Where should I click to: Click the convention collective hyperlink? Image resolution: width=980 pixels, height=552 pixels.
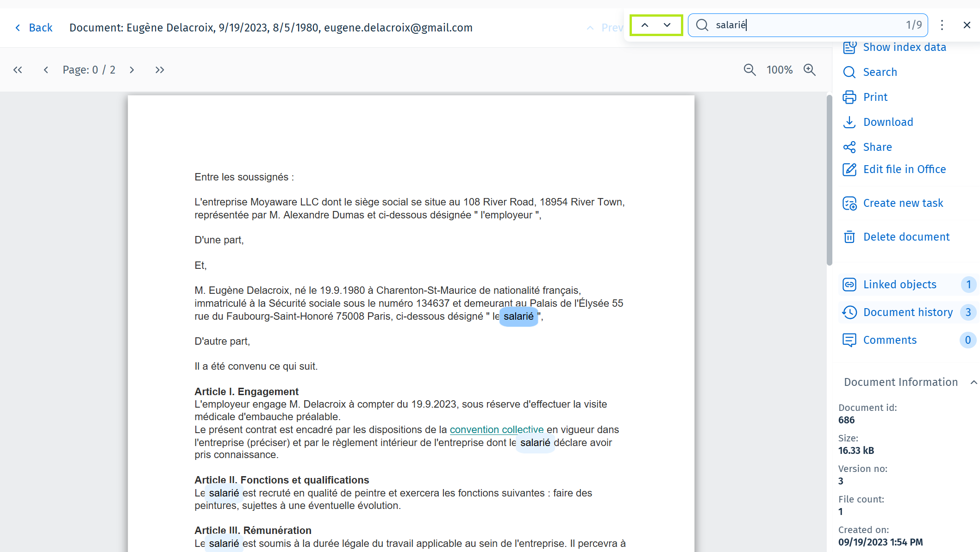[x=497, y=430]
